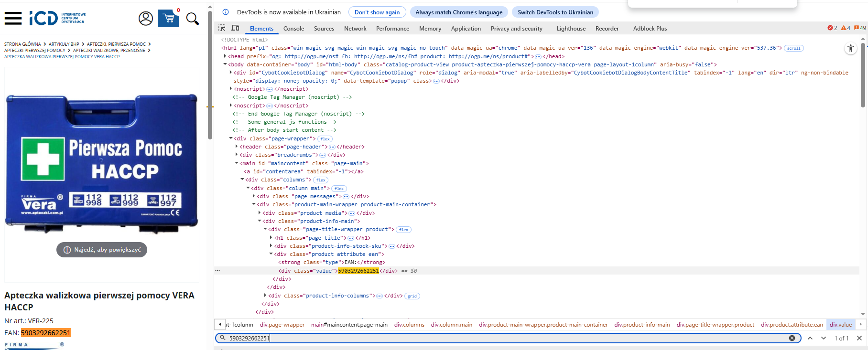
Task: Clear the DevTools search field
Action: [792, 338]
